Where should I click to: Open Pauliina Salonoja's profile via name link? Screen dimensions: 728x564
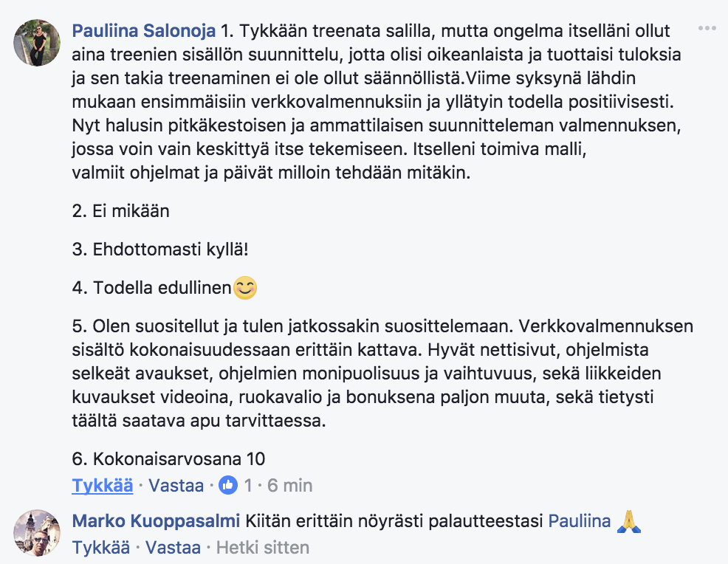tap(143, 31)
